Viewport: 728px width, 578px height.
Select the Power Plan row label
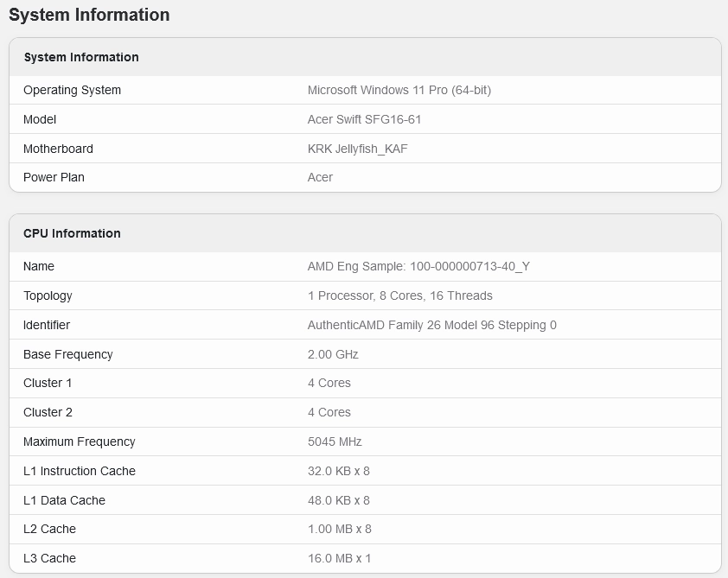[54, 177]
